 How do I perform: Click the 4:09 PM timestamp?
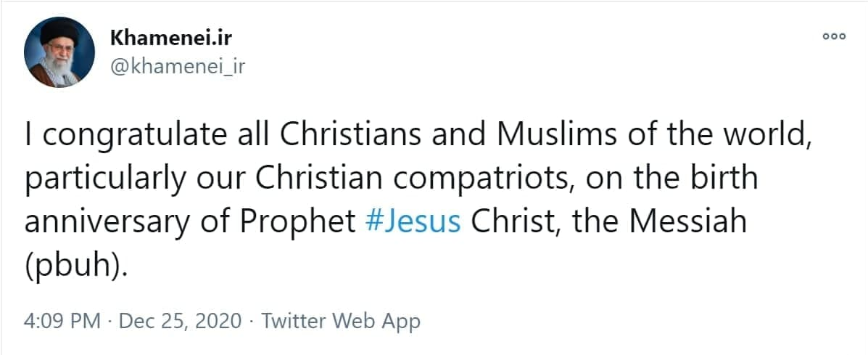62,321
